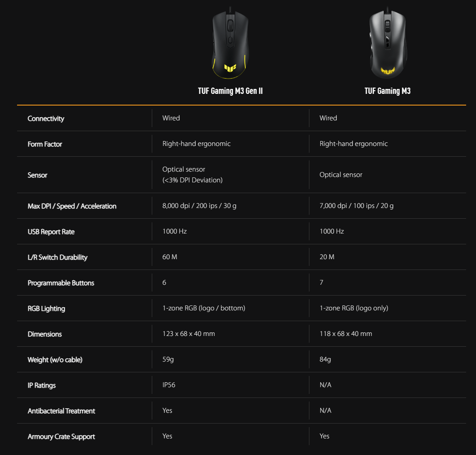
Task: Click the TUF Gaming M3 Gen II mouse image
Action: (230, 43)
